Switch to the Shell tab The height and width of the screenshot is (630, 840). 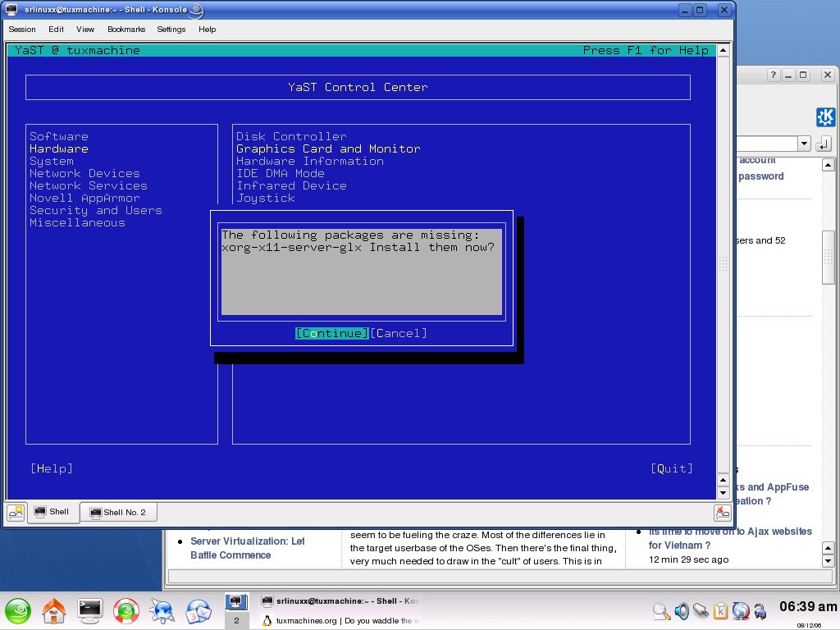[52, 512]
